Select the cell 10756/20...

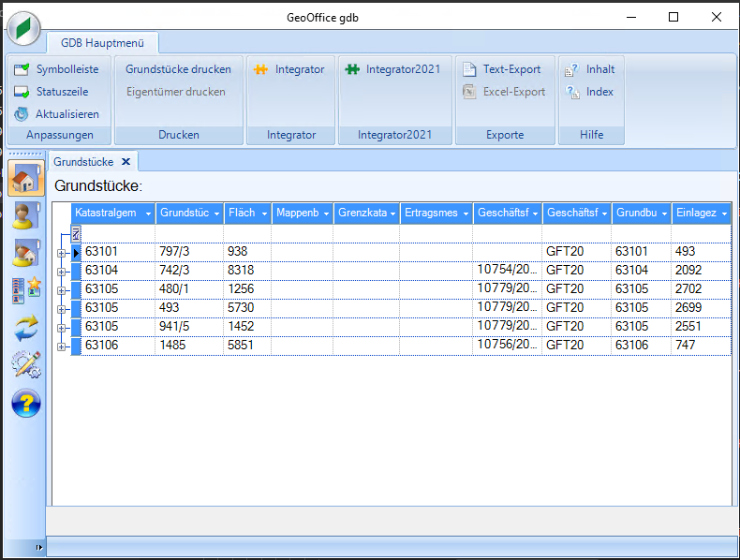coord(508,345)
